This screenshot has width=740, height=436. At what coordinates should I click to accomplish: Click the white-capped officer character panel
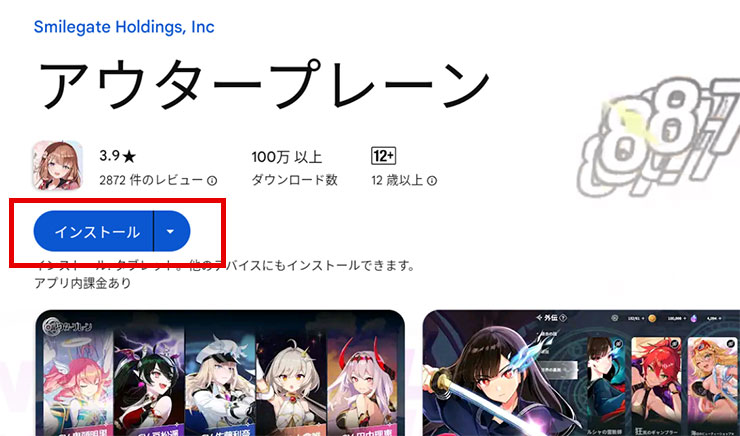point(220,382)
